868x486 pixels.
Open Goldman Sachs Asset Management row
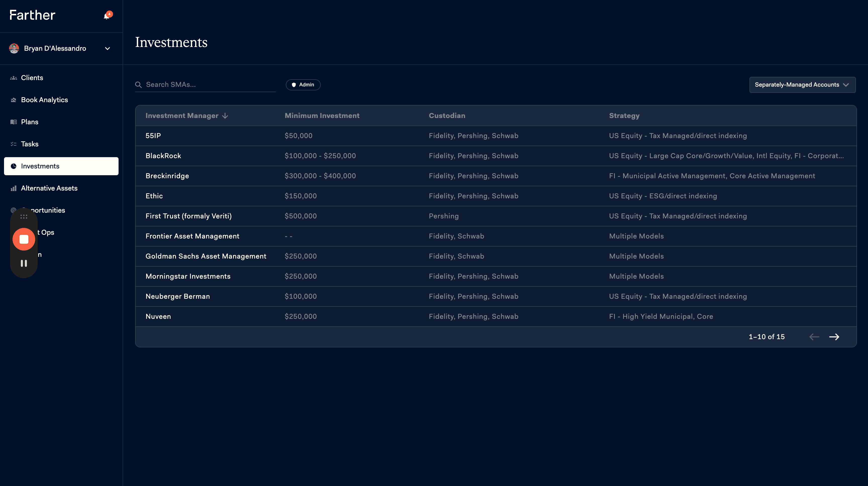tap(496, 256)
